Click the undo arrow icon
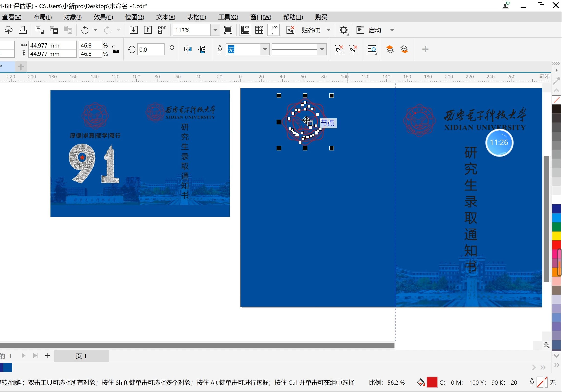562x392 pixels. click(85, 30)
